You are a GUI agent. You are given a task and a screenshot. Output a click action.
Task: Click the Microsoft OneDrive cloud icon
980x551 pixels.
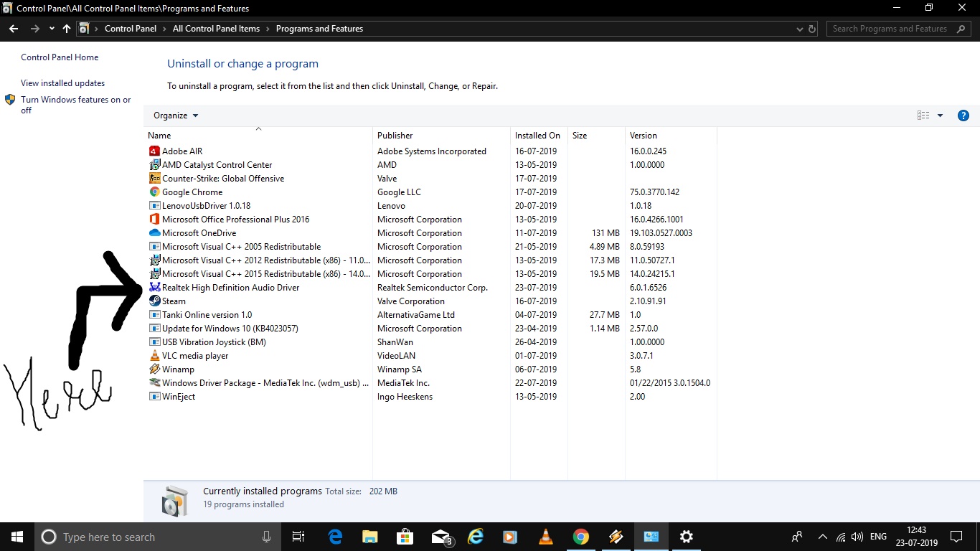click(x=154, y=233)
